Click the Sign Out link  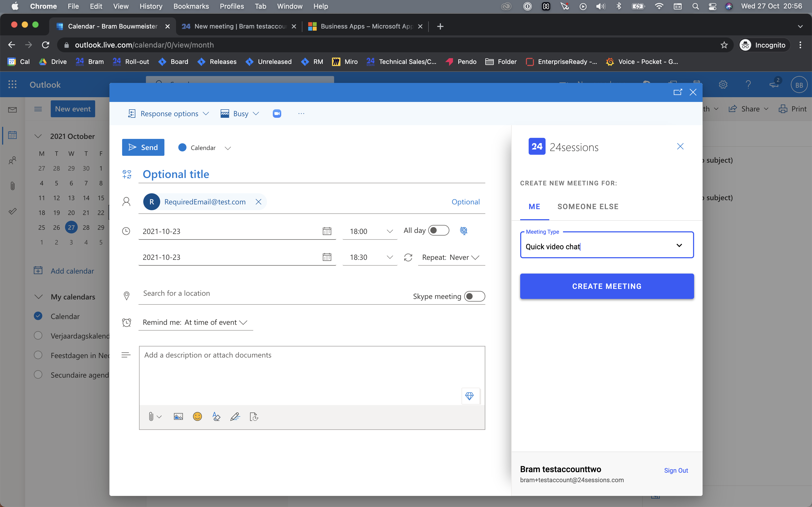tap(676, 471)
